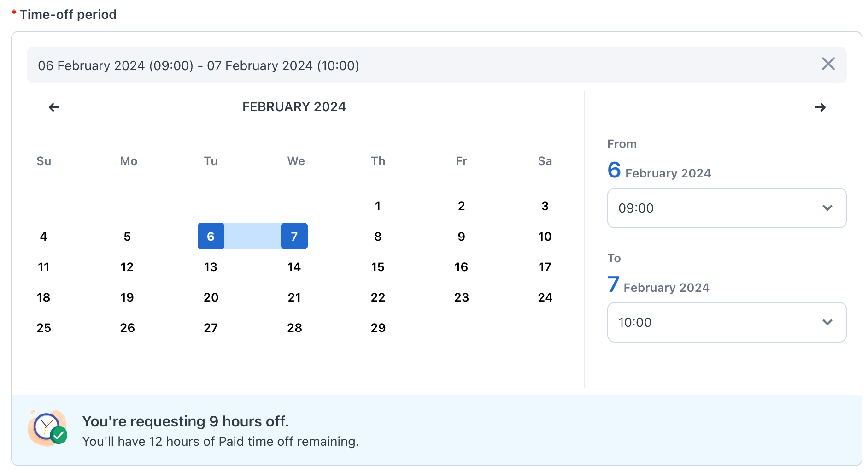Click the Th weekday column header

378,161
